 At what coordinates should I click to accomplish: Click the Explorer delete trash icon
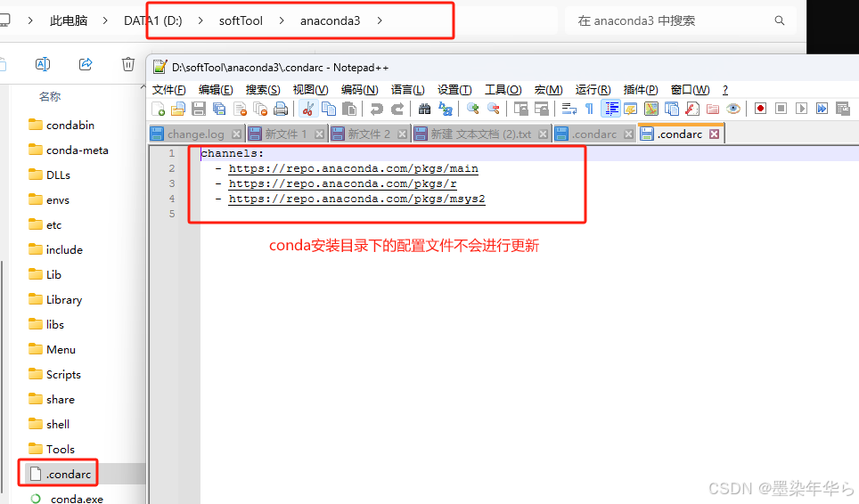click(x=127, y=65)
